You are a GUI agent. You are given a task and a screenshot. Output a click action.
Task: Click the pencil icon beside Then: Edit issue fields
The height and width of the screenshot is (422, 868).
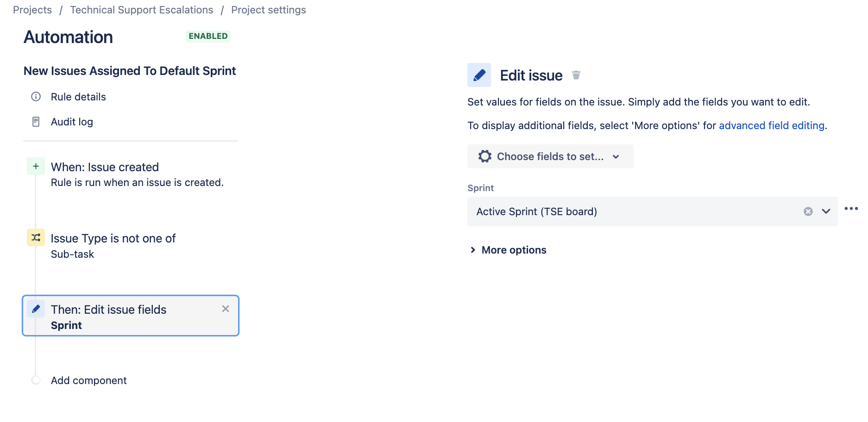tap(36, 309)
